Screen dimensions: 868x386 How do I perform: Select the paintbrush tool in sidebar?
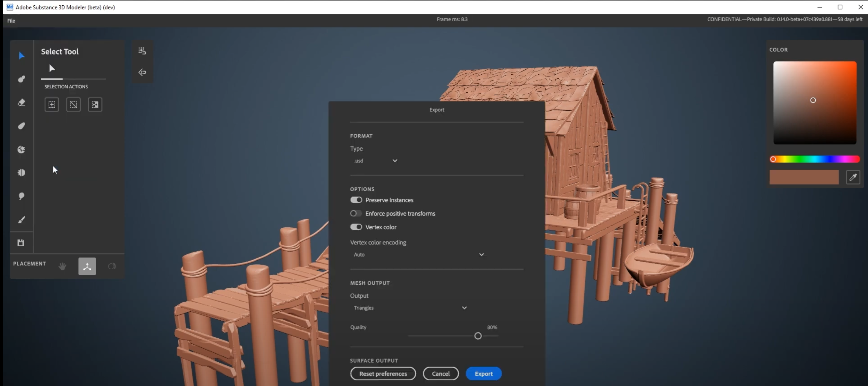(x=22, y=220)
